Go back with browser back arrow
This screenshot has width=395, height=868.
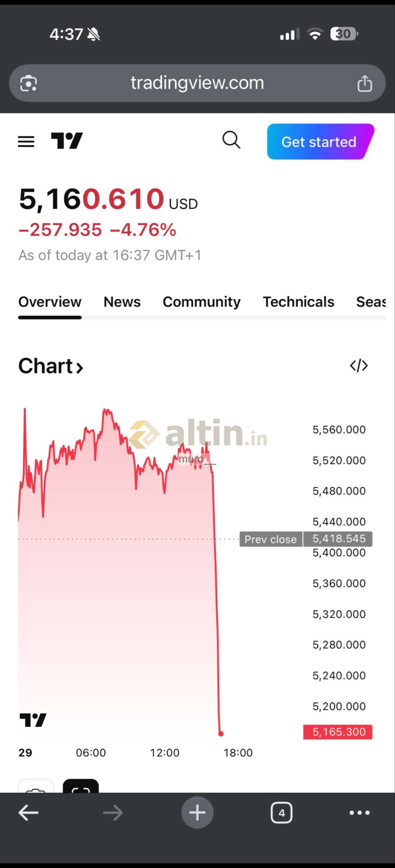(29, 813)
